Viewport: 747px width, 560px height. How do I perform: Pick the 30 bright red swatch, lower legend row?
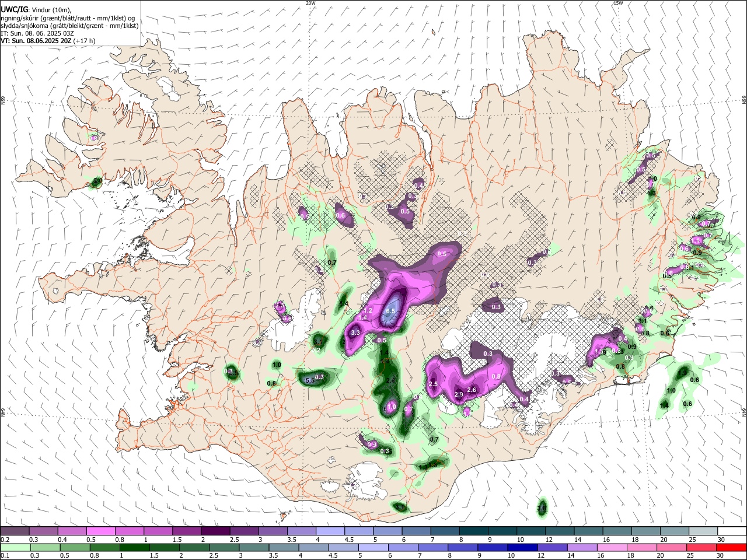click(x=731, y=547)
